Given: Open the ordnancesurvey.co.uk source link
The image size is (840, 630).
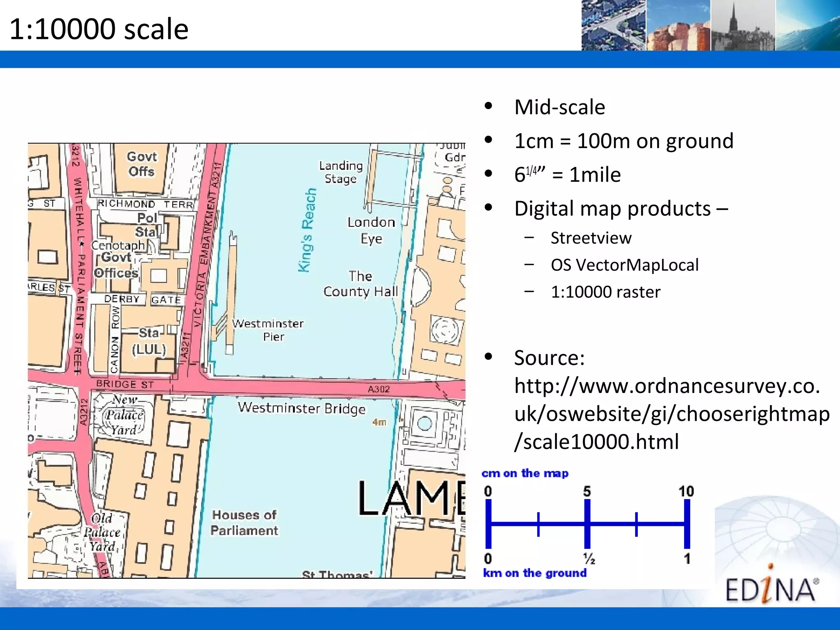Looking at the screenshot, I should point(672,413).
